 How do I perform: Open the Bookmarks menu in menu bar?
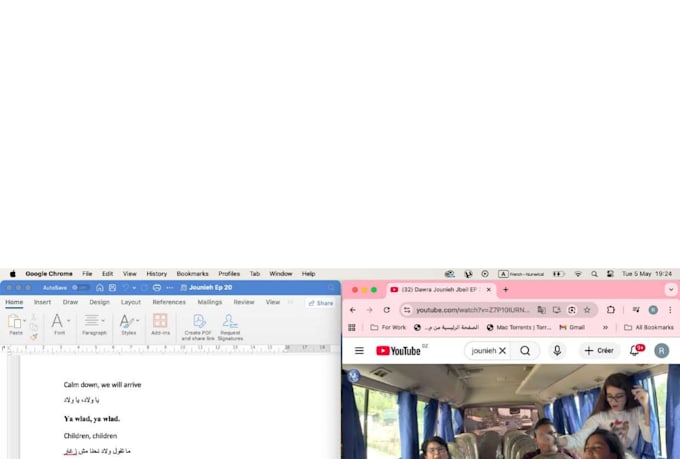[193, 274]
